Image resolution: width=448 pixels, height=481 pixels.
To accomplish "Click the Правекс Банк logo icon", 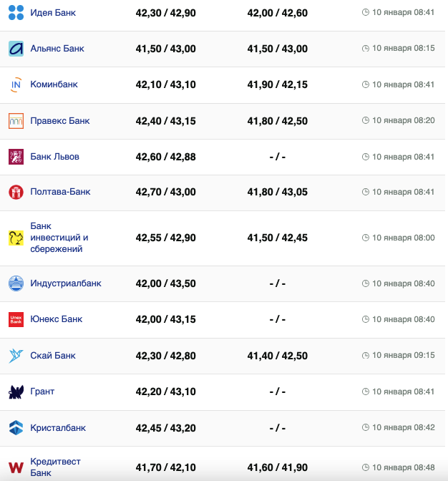I will (x=16, y=121).
